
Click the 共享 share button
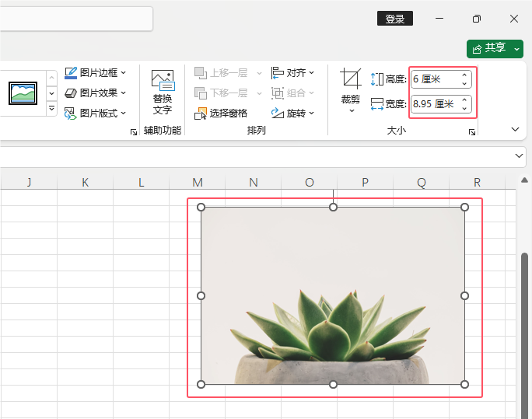[x=490, y=48]
